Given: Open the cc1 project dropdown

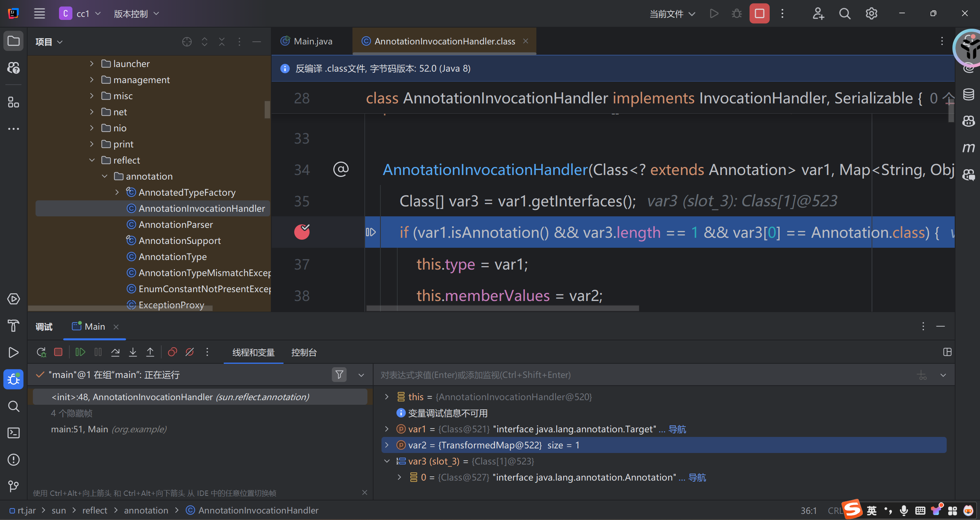Looking at the screenshot, I should click(x=80, y=14).
